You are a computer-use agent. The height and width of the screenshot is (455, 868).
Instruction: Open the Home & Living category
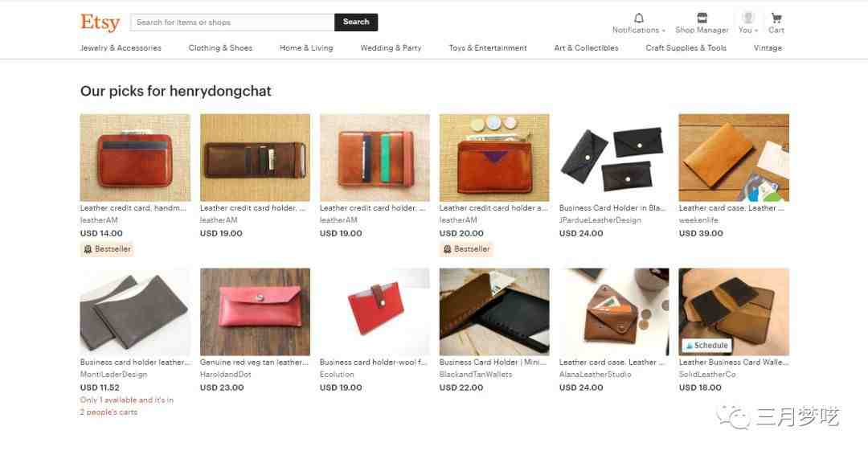coord(306,48)
